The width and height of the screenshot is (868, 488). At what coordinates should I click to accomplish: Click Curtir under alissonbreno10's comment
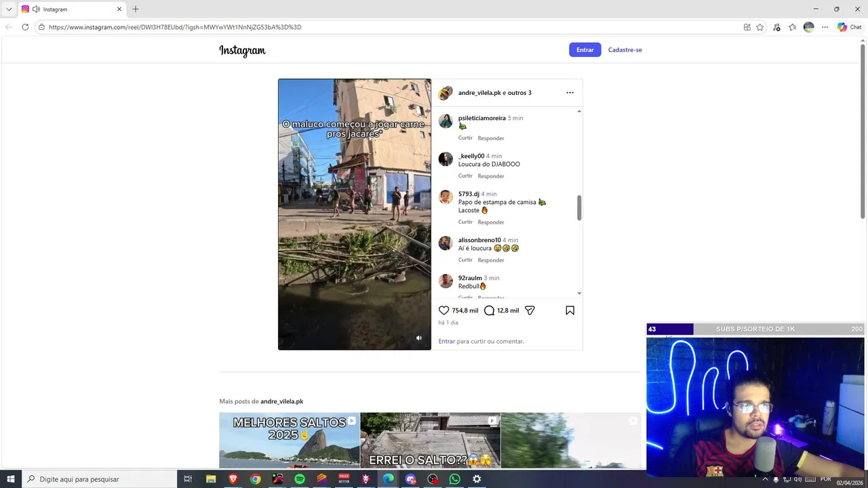[x=465, y=260]
